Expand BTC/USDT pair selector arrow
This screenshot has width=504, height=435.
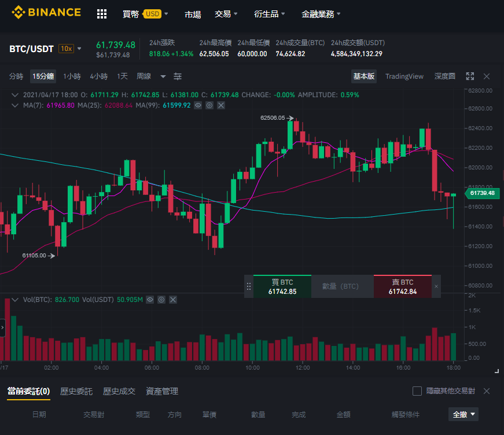(79, 49)
